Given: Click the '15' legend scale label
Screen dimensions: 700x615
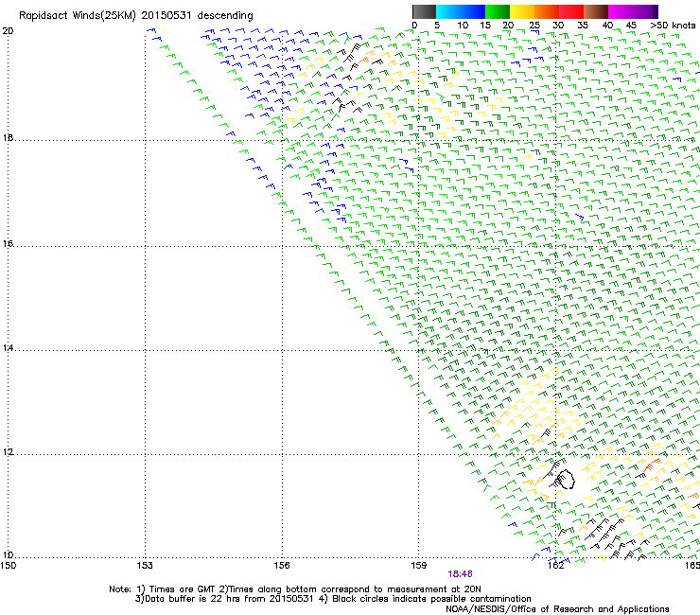Looking at the screenshot, I should point(485,26).
